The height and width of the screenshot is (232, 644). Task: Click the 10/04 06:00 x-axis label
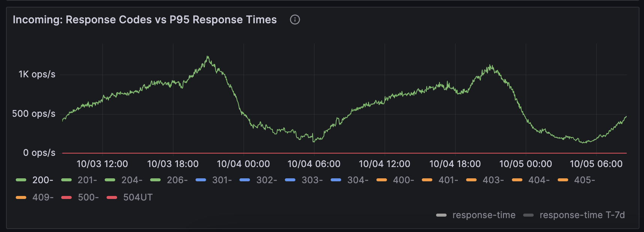(x=314, y=164)
